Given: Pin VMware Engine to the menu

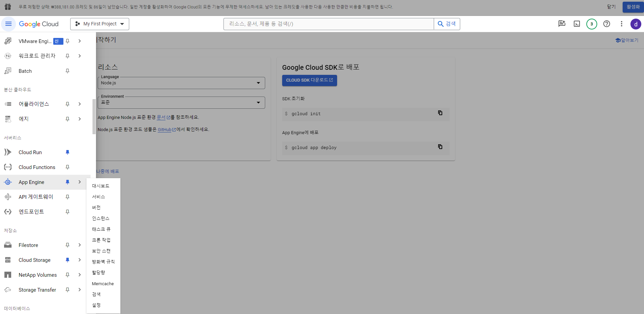Looking at the screenshot, I should (x=67, y=41).
